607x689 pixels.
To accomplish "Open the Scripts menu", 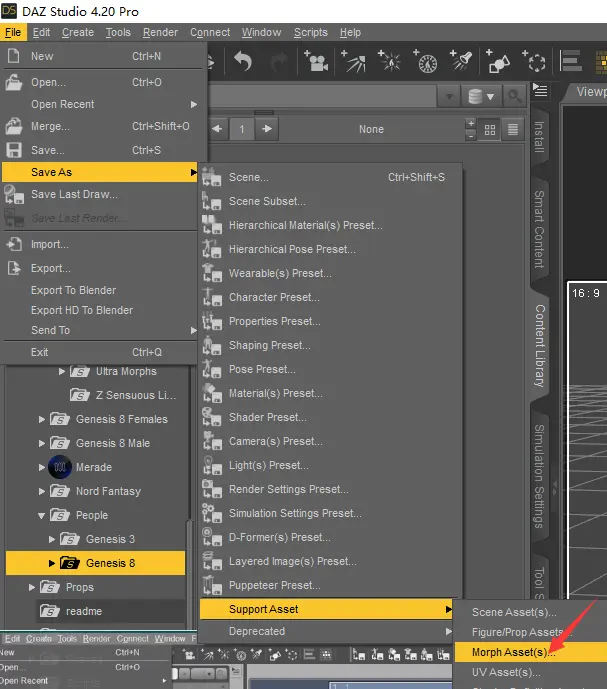I will 311,33.
